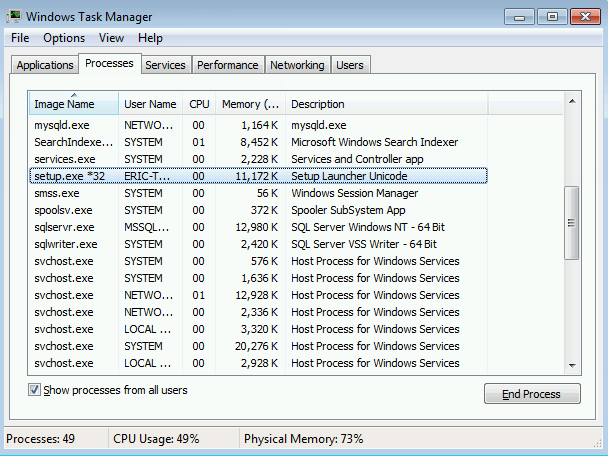Viewport: 608px width, 456px height.
Task: Select svchost.exe using 12,928 K memory
Action: 258,295
